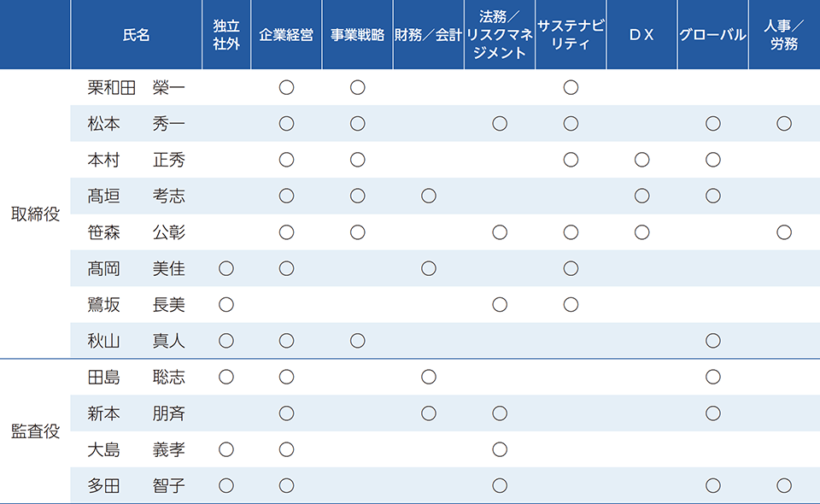Click 鷺坂 長美's 独立社外 circle
Viewport: 820px width, 504px height.
(x=226, y=305)
